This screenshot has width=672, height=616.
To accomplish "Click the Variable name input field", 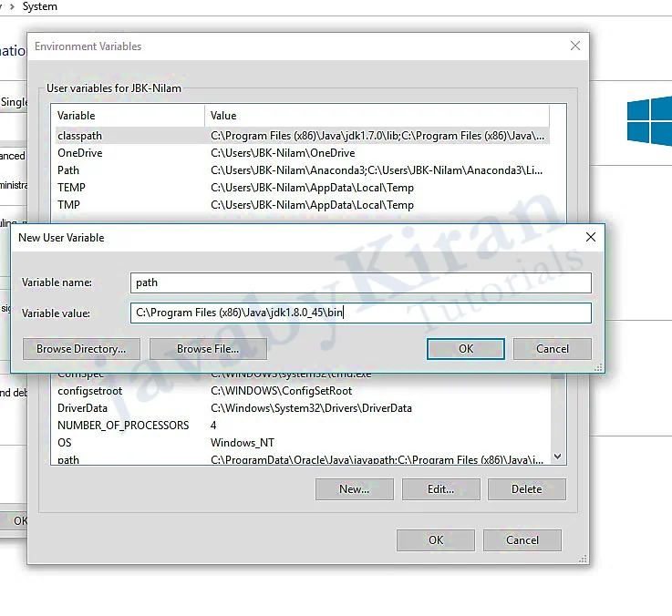I will [361, 282].
